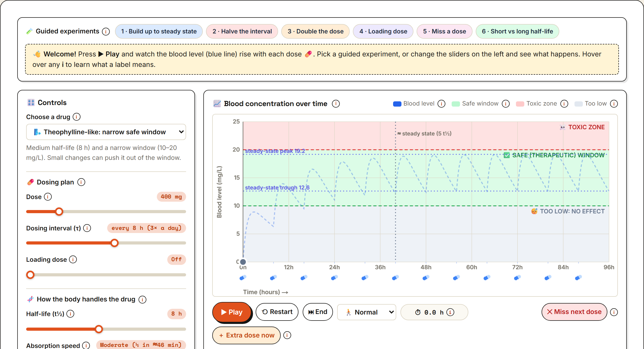644x349 pixels.
Task: Click info icon beside Choose a drug
Action: click(x=77, y=117)
